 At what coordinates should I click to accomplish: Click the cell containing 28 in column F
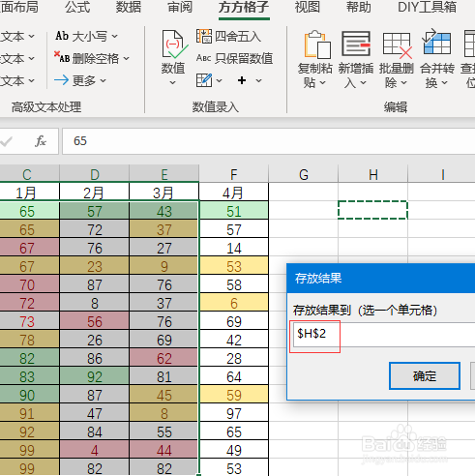point(234,358)
